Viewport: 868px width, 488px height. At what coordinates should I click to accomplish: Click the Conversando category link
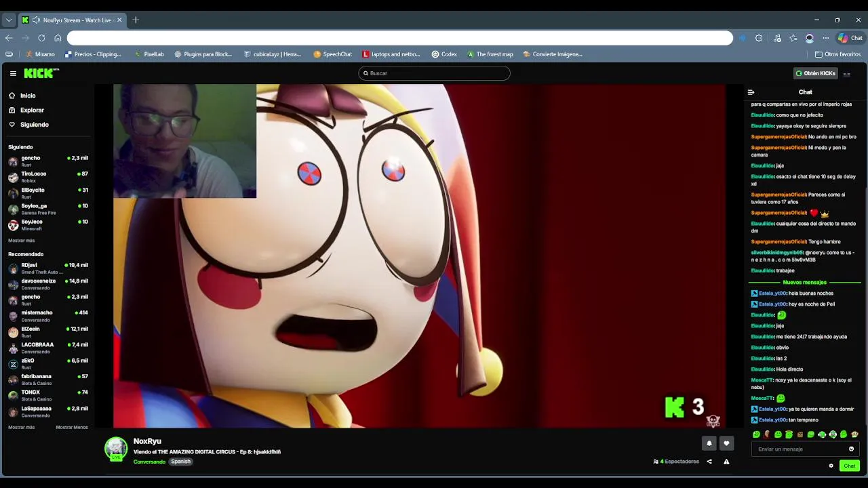coord(149,462)
